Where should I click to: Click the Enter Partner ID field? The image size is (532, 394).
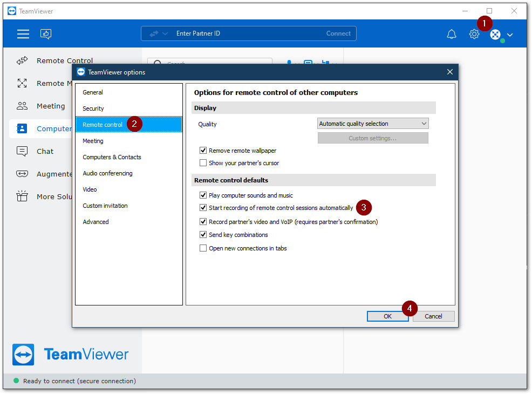(x=248, y=33)
